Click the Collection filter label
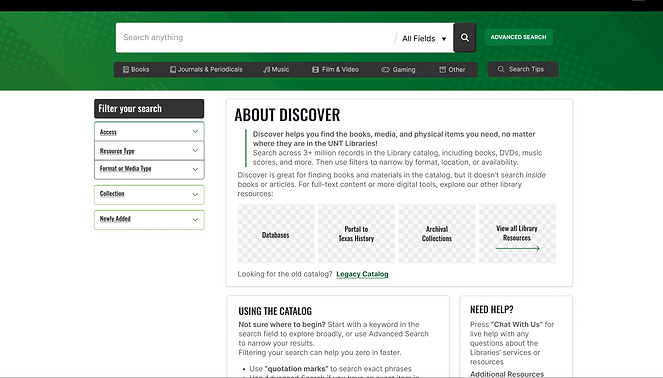 (x=112, y=194)
